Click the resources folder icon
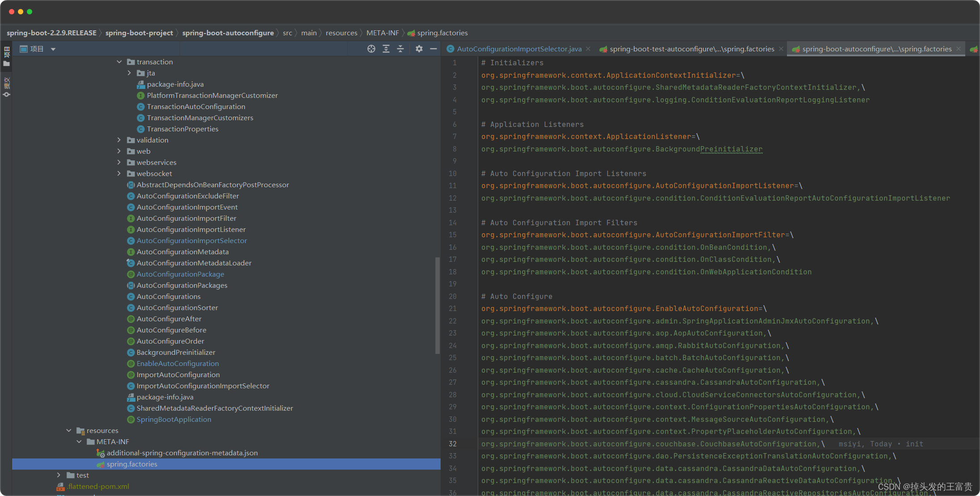980x496 pixels. (x=80, y=430)
